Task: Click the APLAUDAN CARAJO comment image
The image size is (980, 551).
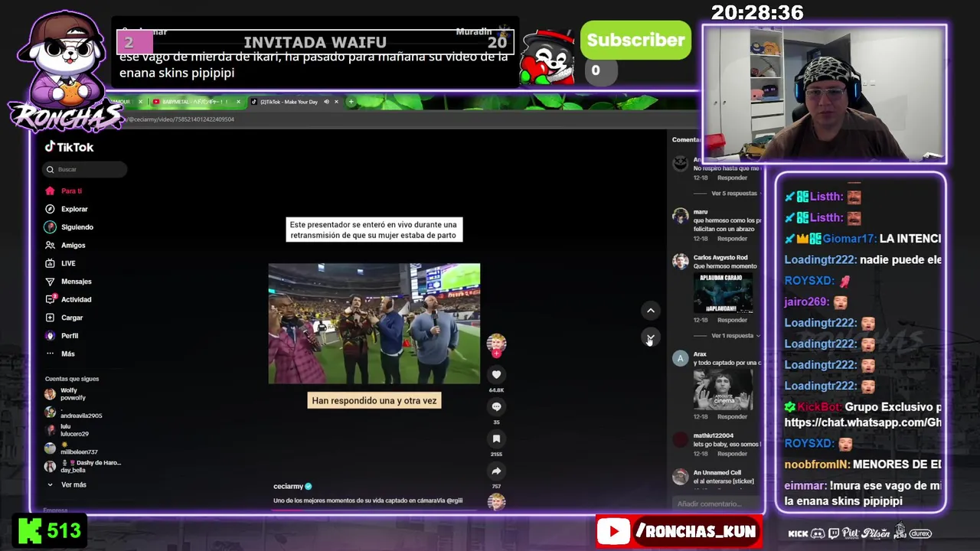Action: (x=723, y=292)
